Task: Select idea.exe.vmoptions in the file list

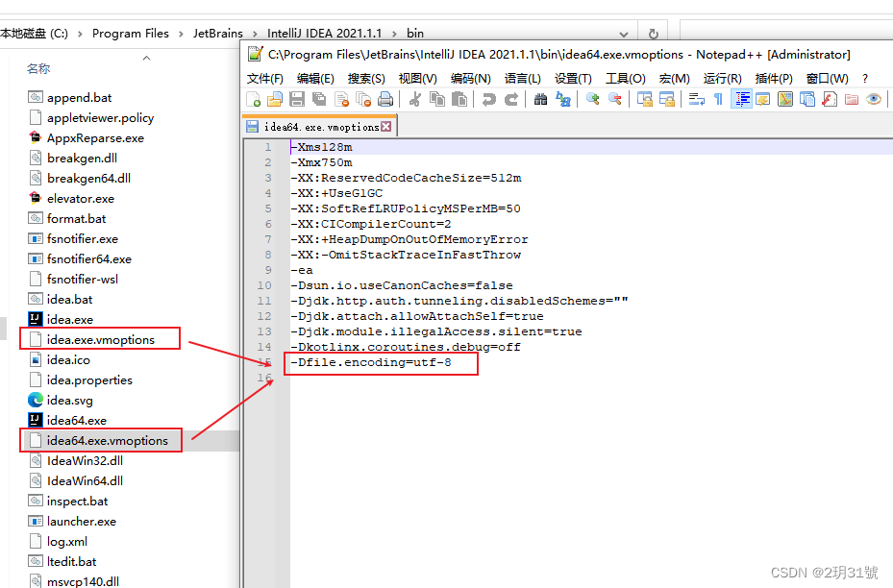Action: click(x=100, y=340)
